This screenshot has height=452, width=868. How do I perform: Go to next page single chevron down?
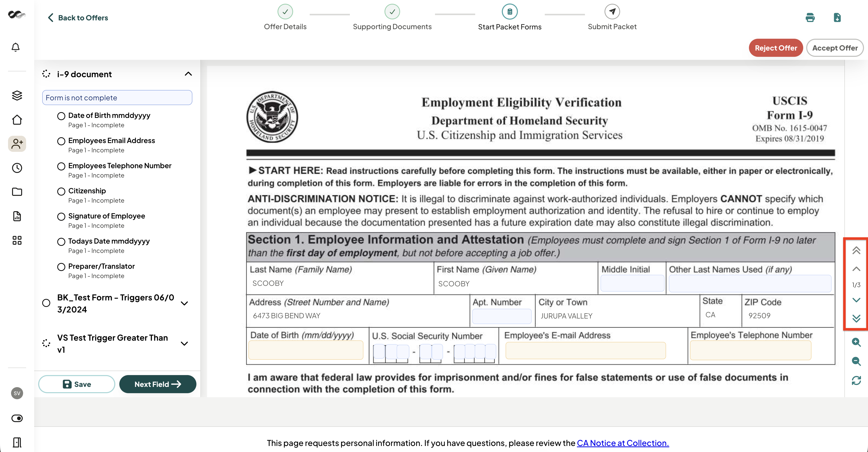coord(856,300)
